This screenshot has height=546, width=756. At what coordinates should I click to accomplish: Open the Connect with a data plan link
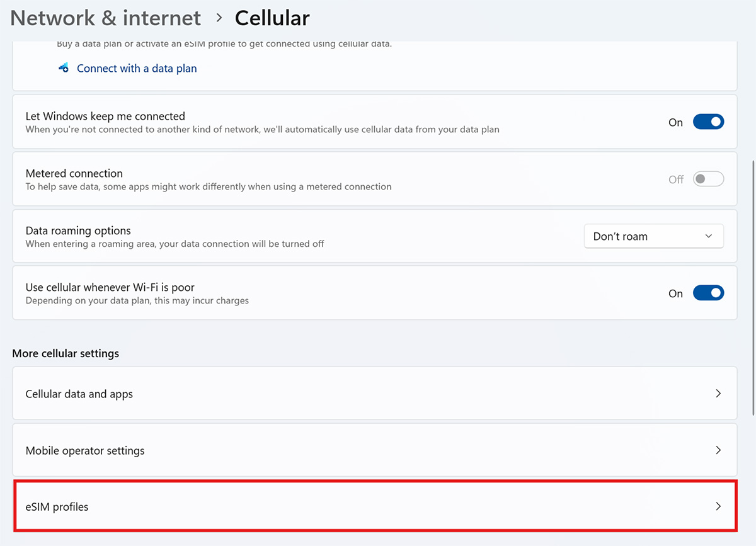137,68
